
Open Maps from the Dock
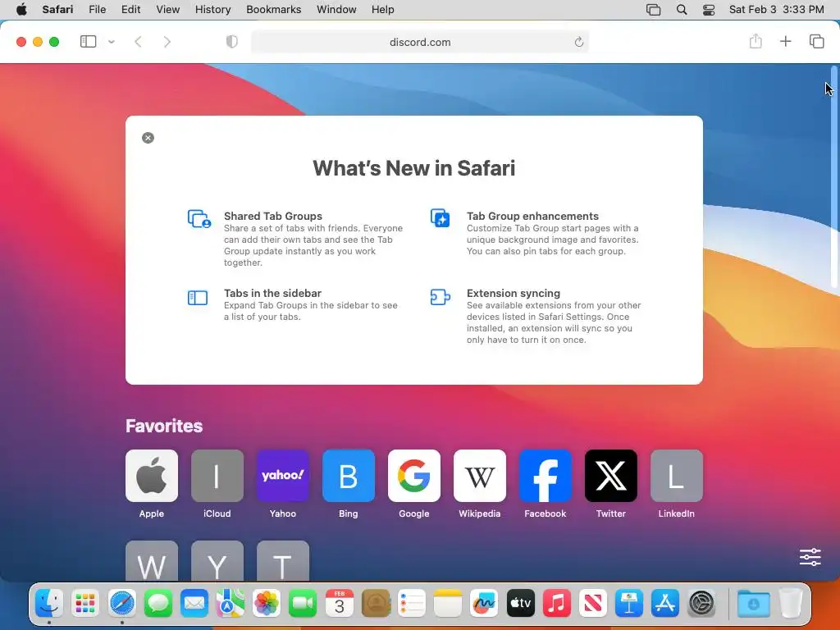(231, 604)
